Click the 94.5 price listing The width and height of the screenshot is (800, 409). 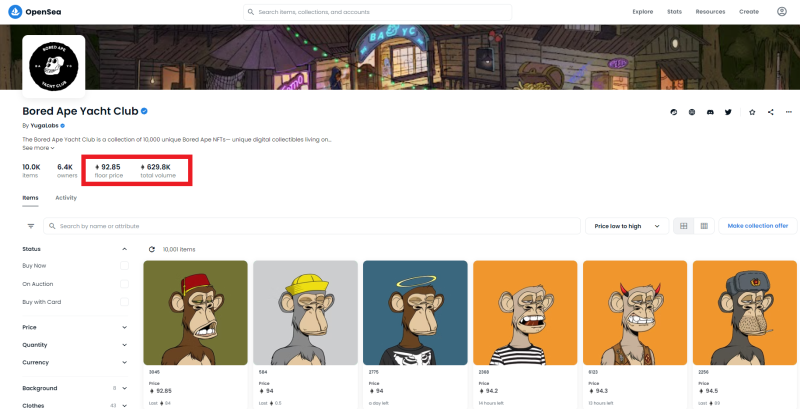(x=708, y=391)
